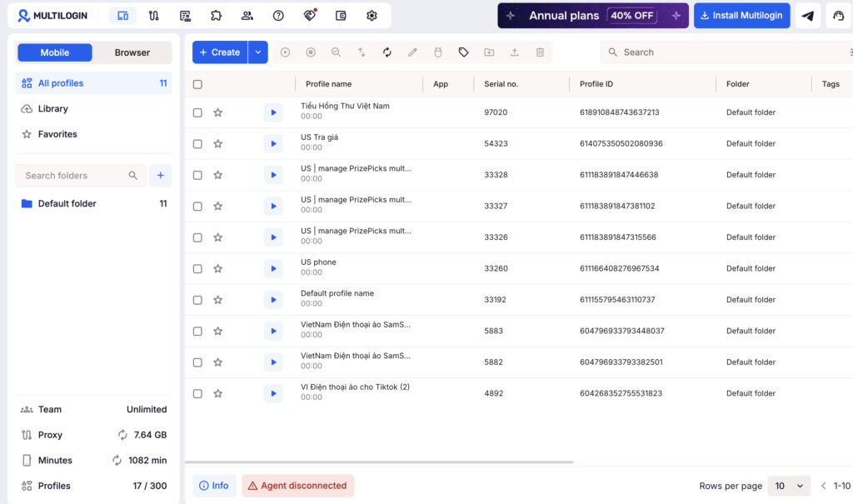Refresh the Minutes counter

pyautogui.click(x=117, y=461)
